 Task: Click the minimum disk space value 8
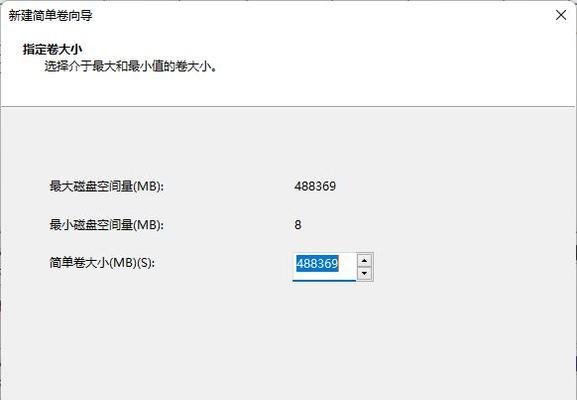(x=298, y=224)
